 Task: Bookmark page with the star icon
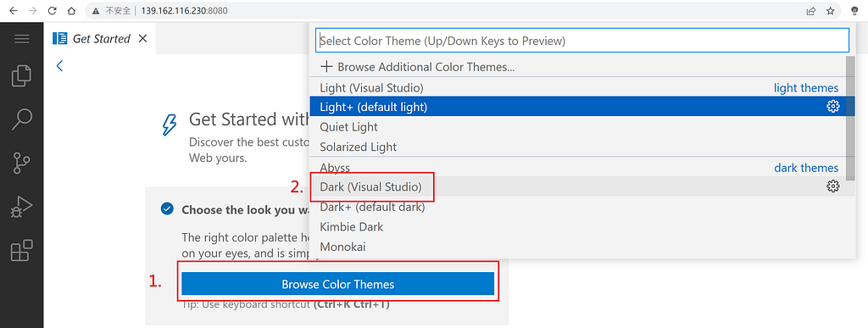[831, 10]
